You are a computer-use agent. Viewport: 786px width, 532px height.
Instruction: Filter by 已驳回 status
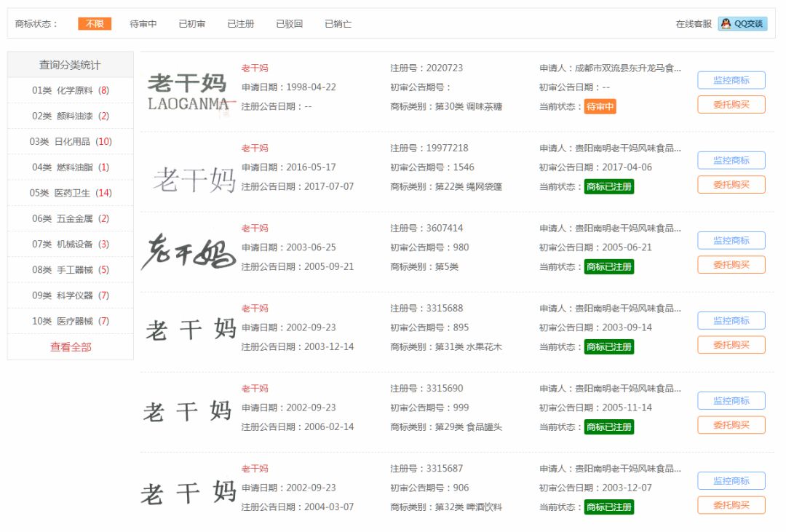tap(289, 23)
